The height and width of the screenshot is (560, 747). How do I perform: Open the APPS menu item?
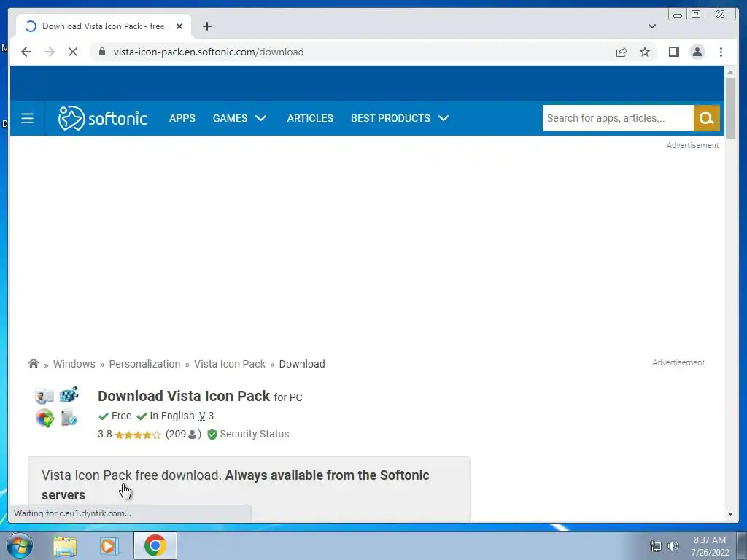[182, 118]
